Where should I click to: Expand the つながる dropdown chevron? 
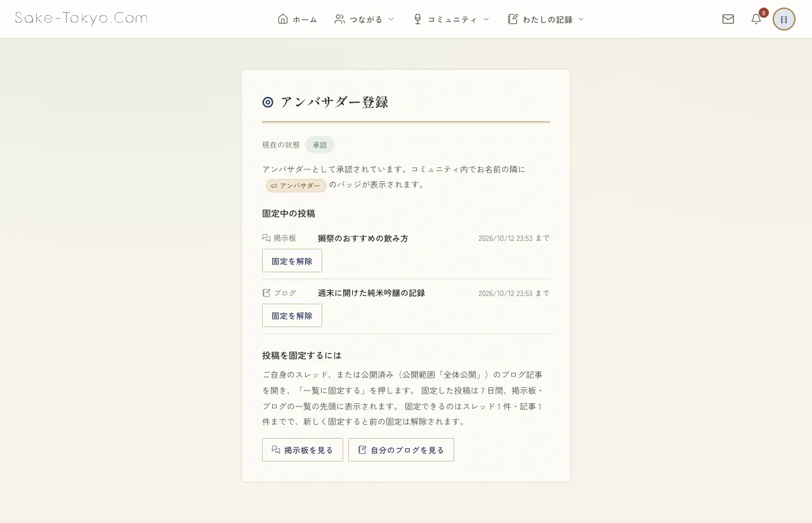click(x=391, y=19)
